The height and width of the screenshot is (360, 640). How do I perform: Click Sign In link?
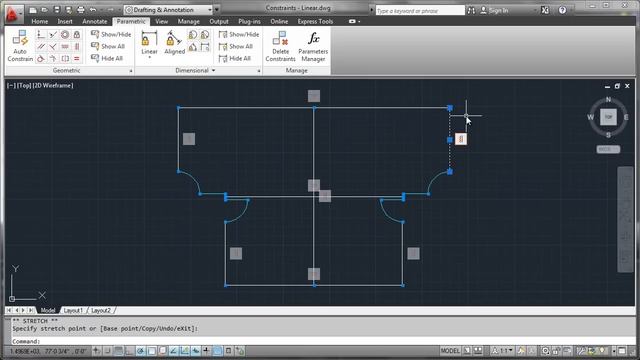(x=494, y=10)
